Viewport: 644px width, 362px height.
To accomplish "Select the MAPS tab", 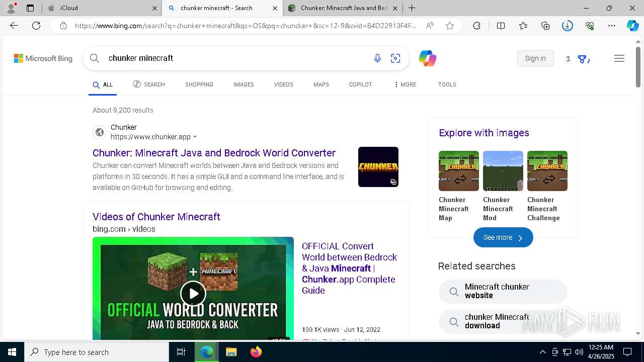I will tap(321, 84).
